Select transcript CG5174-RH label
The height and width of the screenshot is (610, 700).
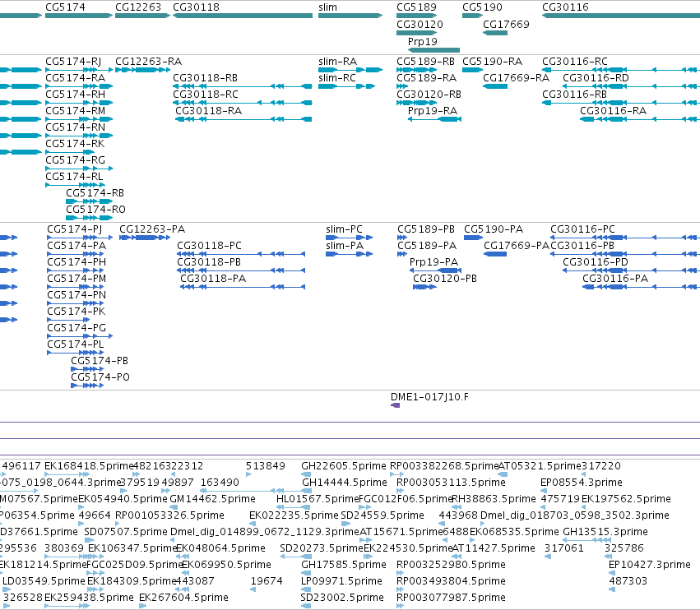[x=76, y=95]
